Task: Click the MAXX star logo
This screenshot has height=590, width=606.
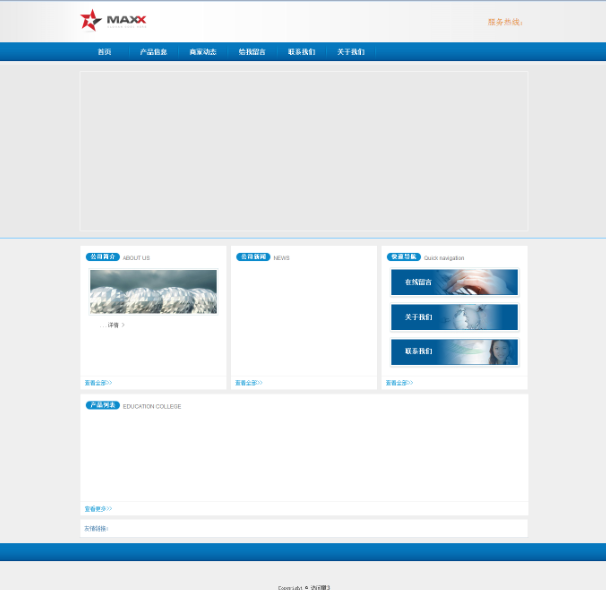Action: (113, 20)
